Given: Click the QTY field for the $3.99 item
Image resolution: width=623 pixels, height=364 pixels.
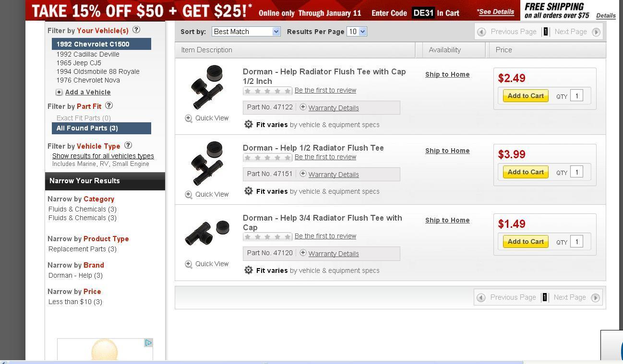Looking at the screenshot, I should click(576, 172).
